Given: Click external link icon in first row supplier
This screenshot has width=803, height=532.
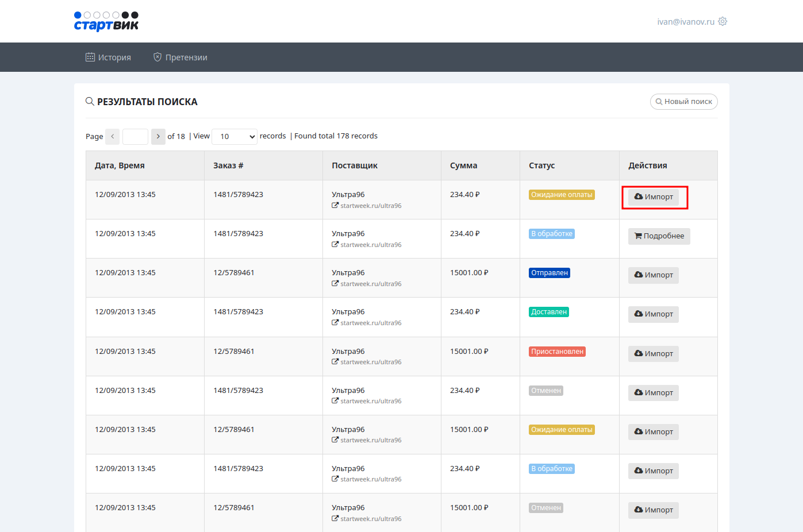Looking at the screenshot, I should (335, 206).
